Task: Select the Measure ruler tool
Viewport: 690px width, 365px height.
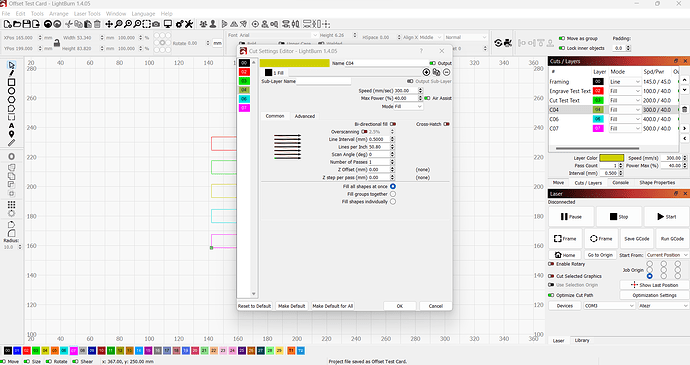Action: coord(11,143)
